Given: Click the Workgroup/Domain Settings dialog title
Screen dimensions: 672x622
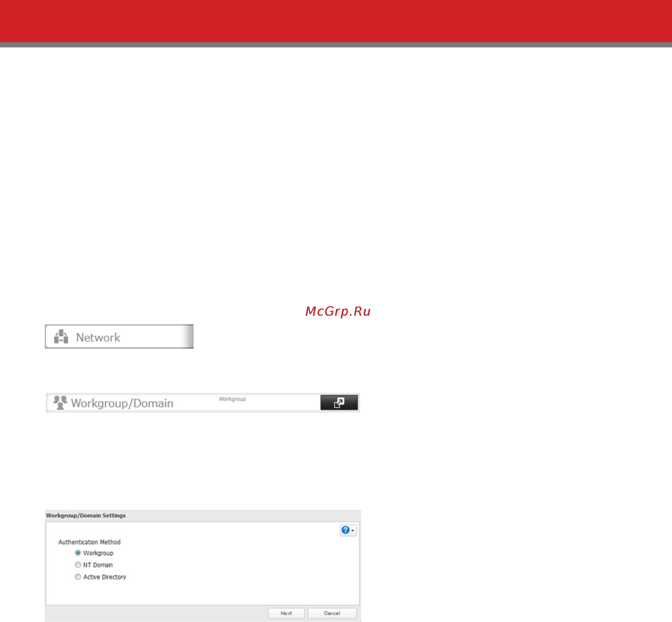Looking at the screenshot, I should click(86, 515).
